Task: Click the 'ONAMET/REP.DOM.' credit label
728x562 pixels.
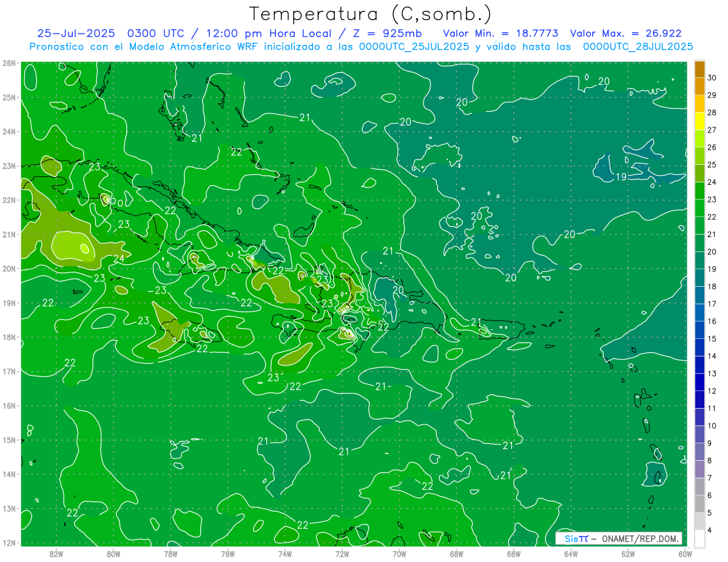Action: pyautogui.click(x=641, y=538)
